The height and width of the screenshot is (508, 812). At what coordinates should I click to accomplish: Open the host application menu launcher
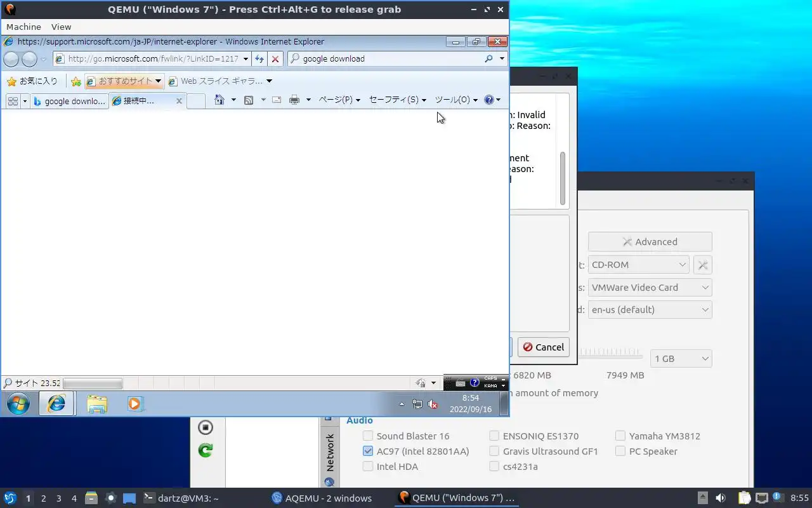coord(10,498)
